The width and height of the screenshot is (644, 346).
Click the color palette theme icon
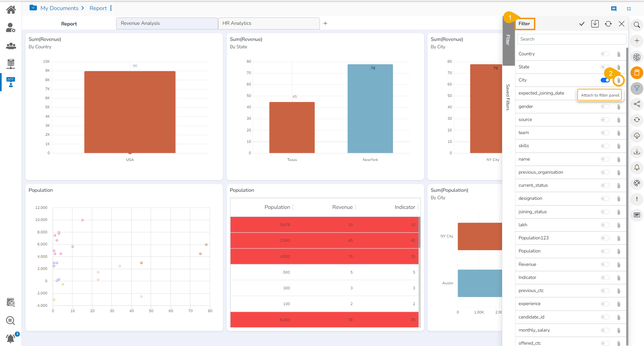[x=637, y=183]
